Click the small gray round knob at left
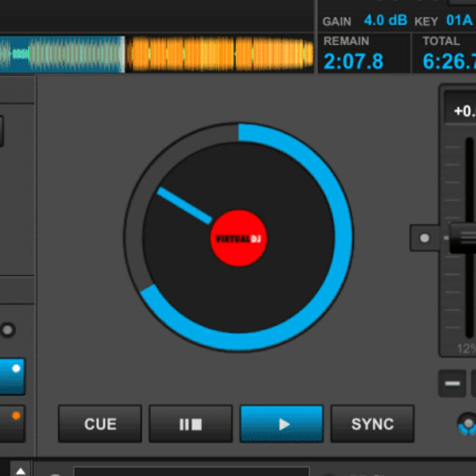476x476 pixels. 8,330
